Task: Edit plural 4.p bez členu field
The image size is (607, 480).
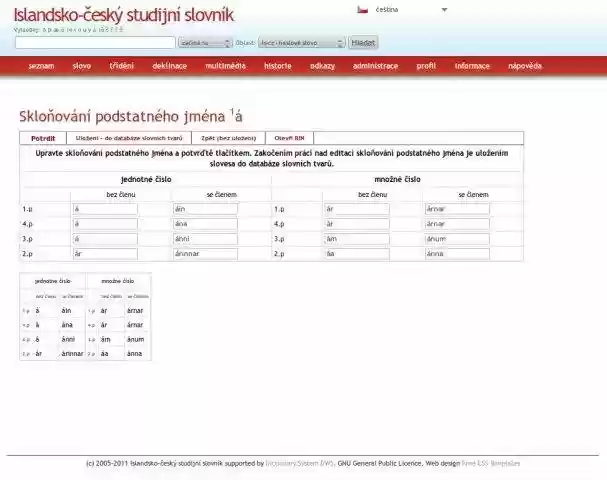Action: coord(357,224)
